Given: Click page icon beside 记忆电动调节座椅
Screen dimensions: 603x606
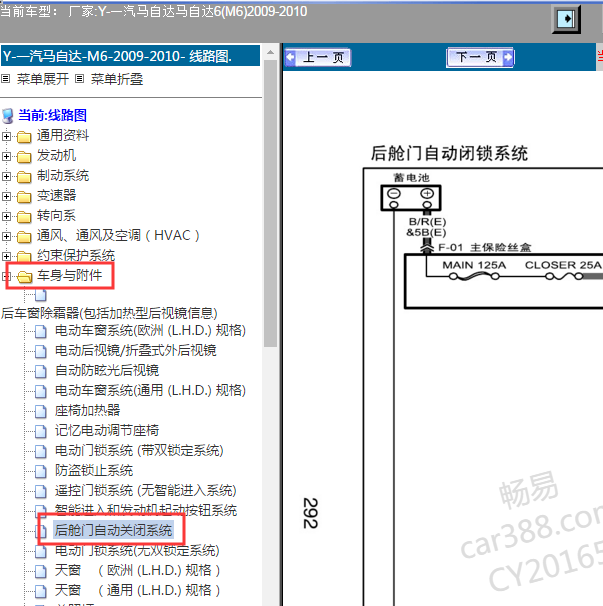Looking at the screenshot, I should pyautogui.click(x=41, y=432).
